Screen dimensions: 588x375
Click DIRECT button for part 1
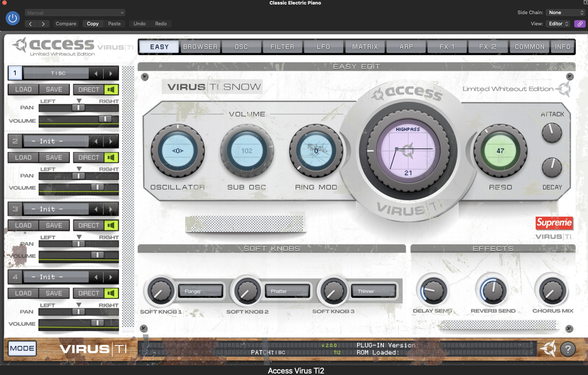click(89, 90)
